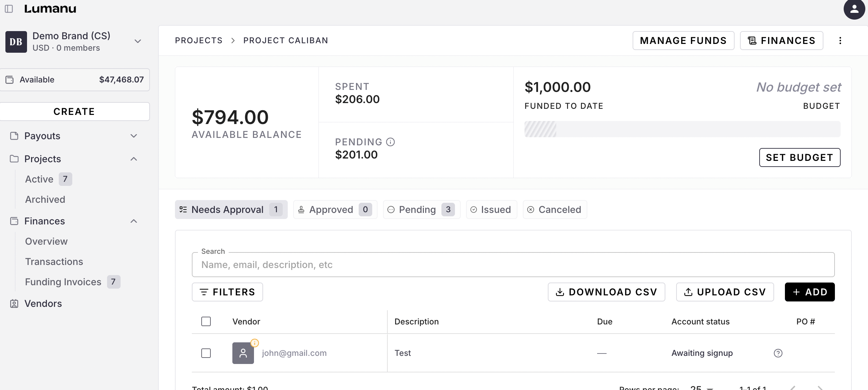Click the three-dot more options icon
This screenshot has height=390, width=868.
click(x=840, y=41)
